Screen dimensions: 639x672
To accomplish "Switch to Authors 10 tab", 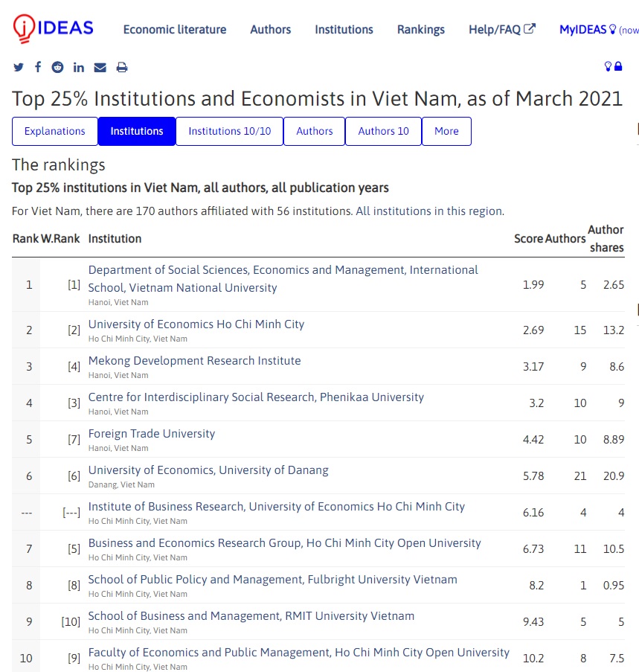I will click(383, 131).
